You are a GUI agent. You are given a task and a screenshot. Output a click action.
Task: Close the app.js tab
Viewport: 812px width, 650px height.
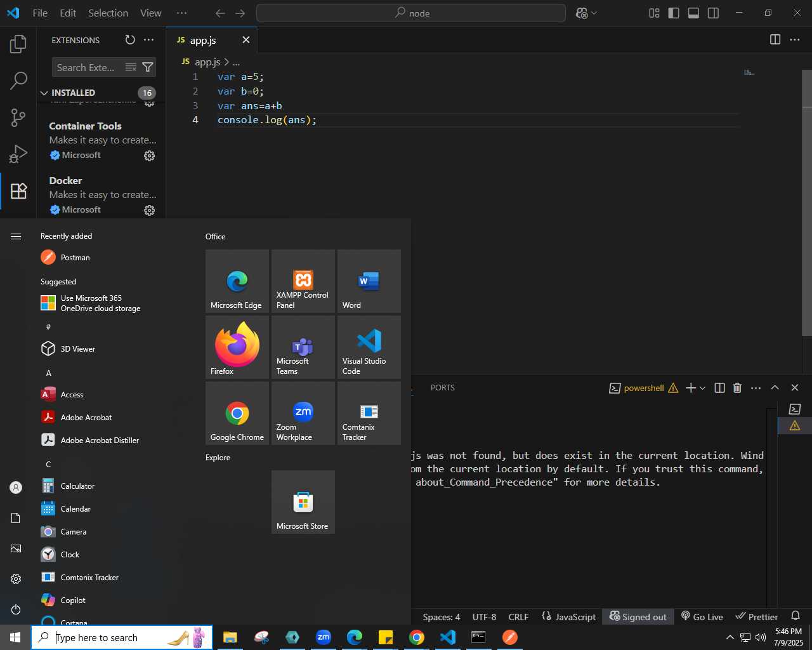tap(246, 40)
